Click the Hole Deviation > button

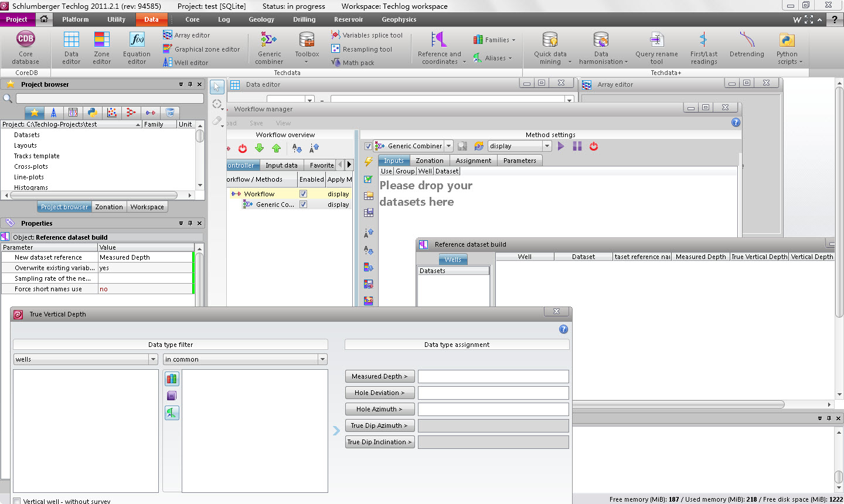[380, 393]
